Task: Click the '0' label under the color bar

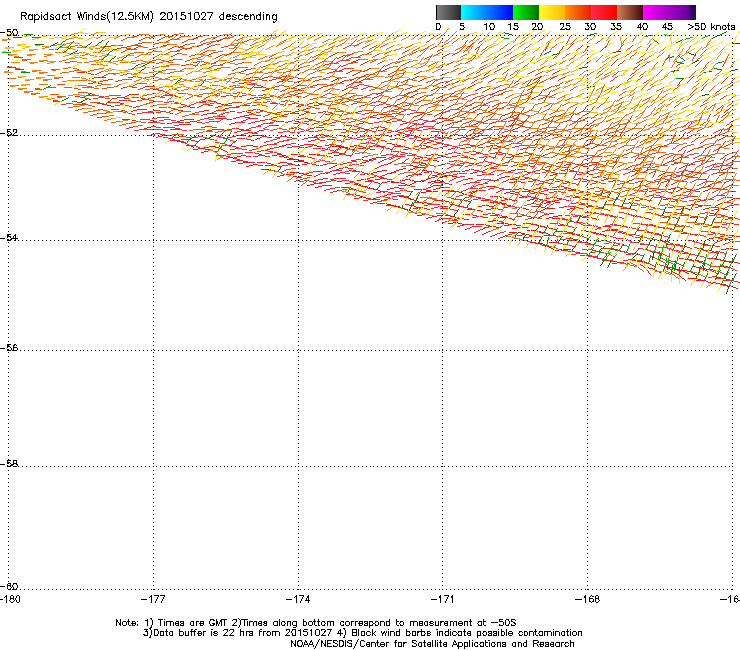Action: (438, 27)
